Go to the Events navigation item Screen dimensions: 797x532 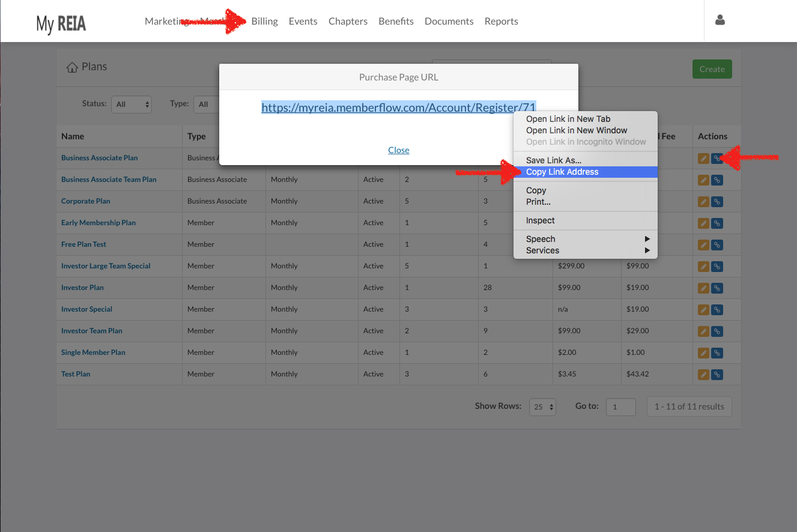click(303, 21)
